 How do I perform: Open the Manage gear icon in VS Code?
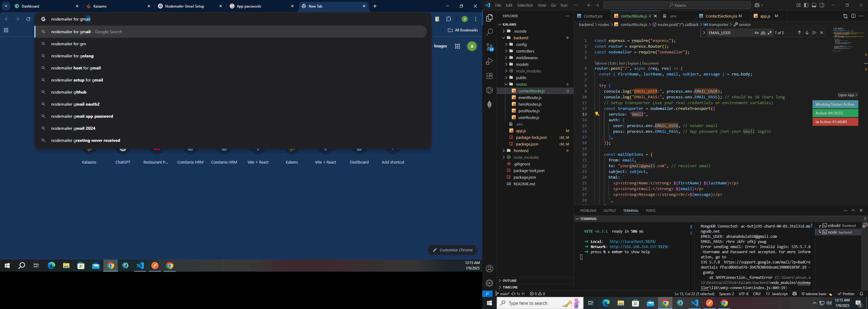point(489,283)
